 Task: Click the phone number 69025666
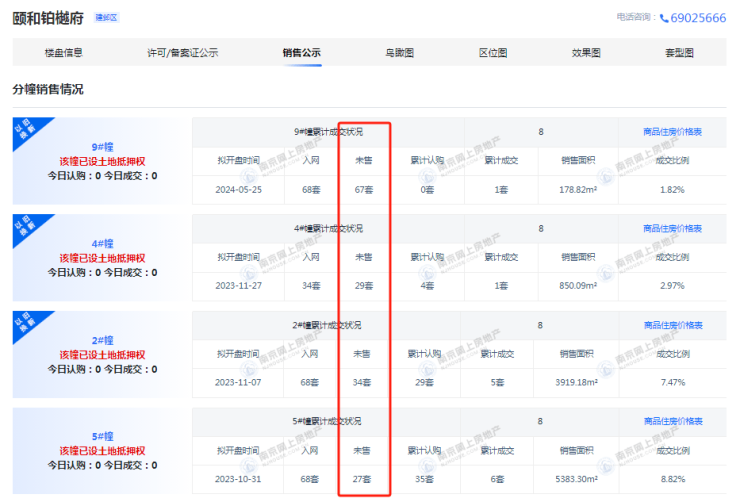(x=698, y=18)
